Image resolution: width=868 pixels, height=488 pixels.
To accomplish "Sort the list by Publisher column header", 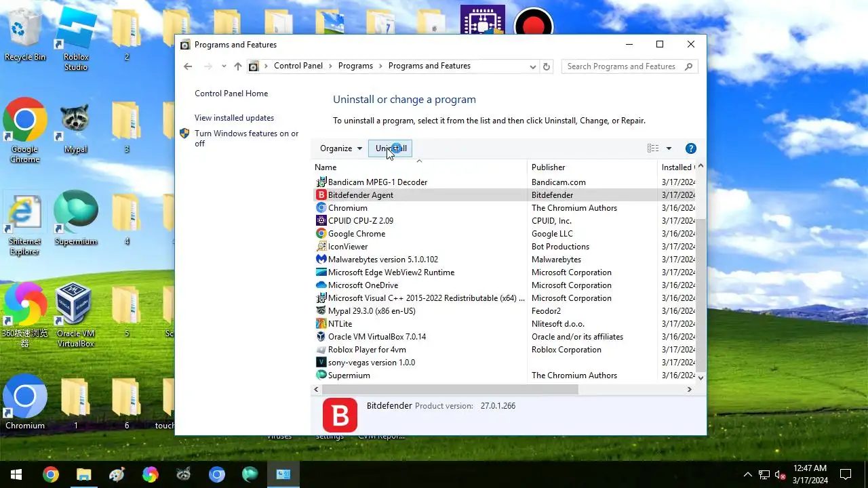I will click(592, 167).
